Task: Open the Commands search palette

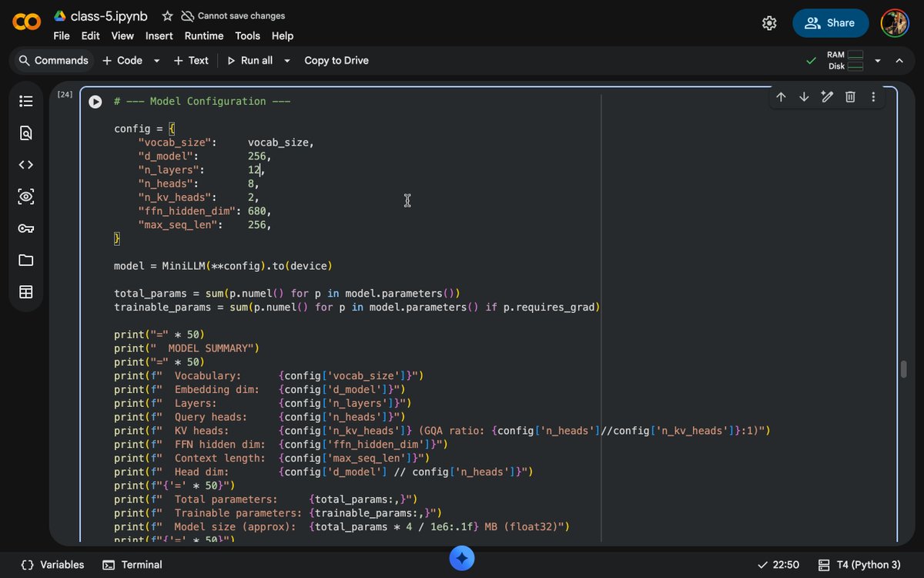Action: pyautogui.click(x=53, y=60)
